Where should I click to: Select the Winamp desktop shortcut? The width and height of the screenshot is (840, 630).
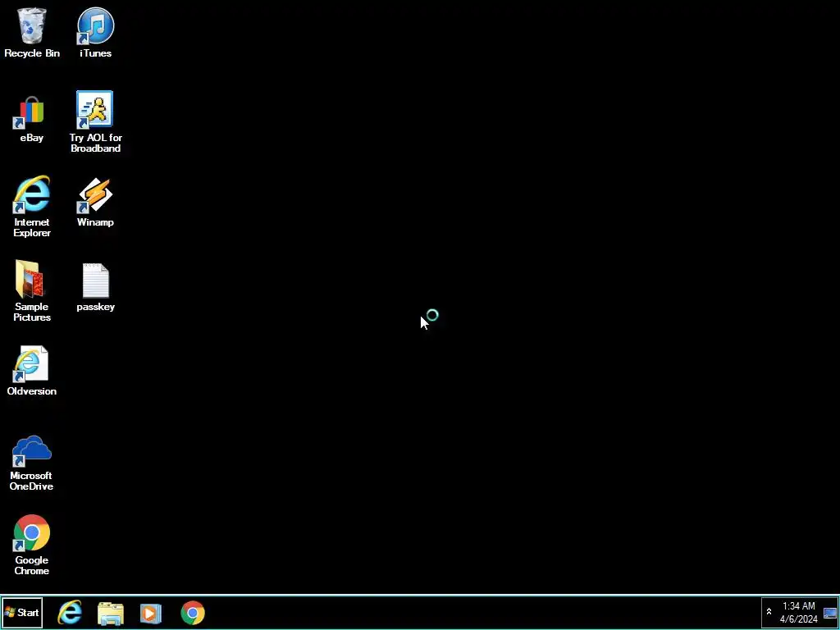(95, 202)
